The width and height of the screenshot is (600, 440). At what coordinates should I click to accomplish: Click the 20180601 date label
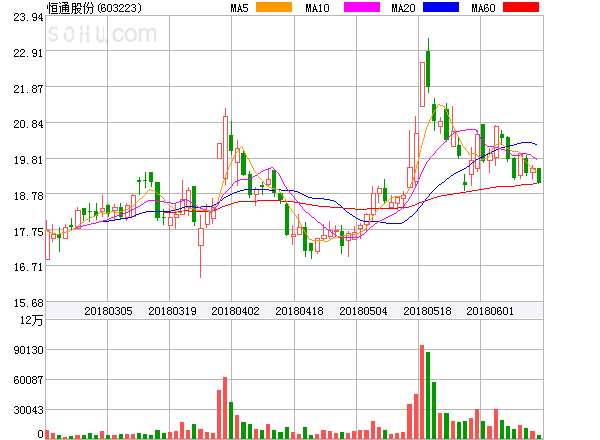click(x=490, y=311)
